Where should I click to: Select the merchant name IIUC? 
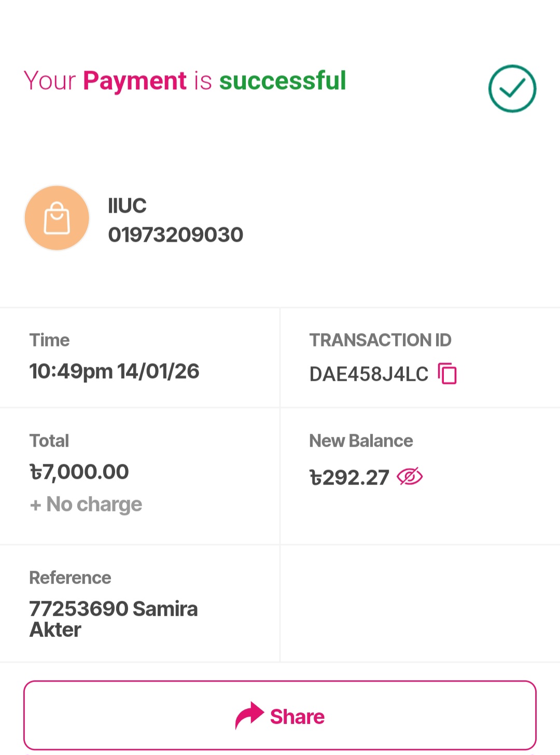127,206
